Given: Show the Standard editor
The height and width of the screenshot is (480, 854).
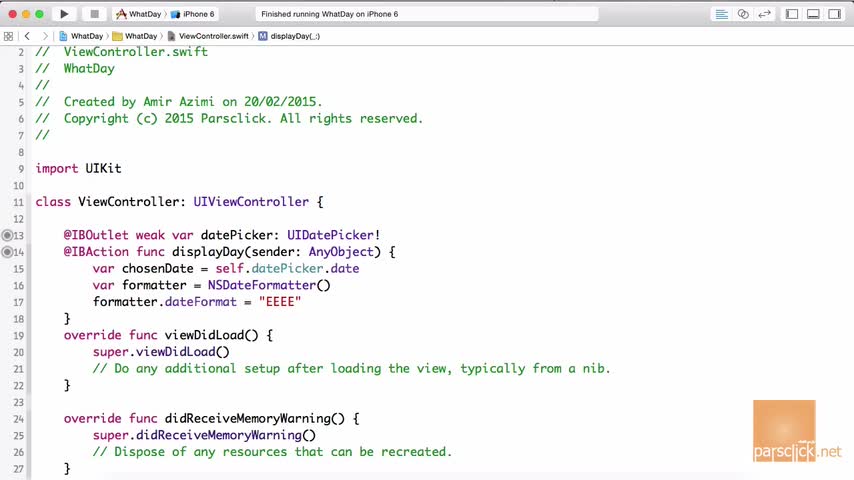Looking at the screenshot, I should [x=722, y=14].
